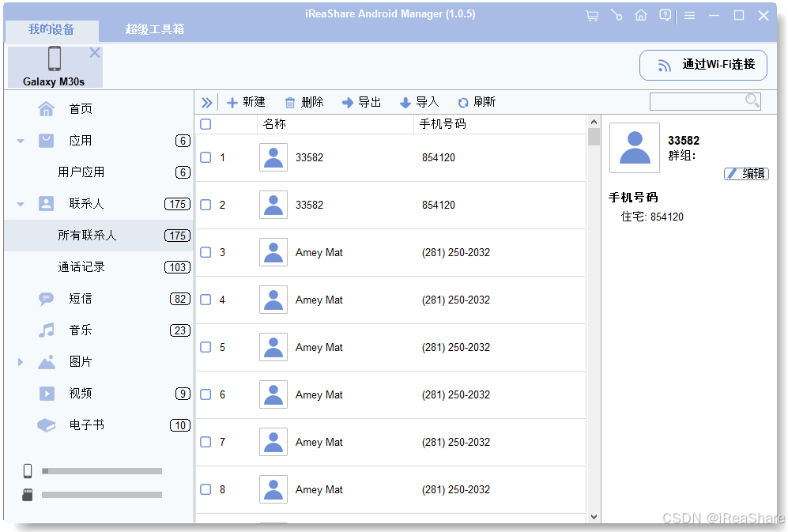
Task: Click the 手机号码 column header
Action: pyautogui.click(x=443, y=124)
